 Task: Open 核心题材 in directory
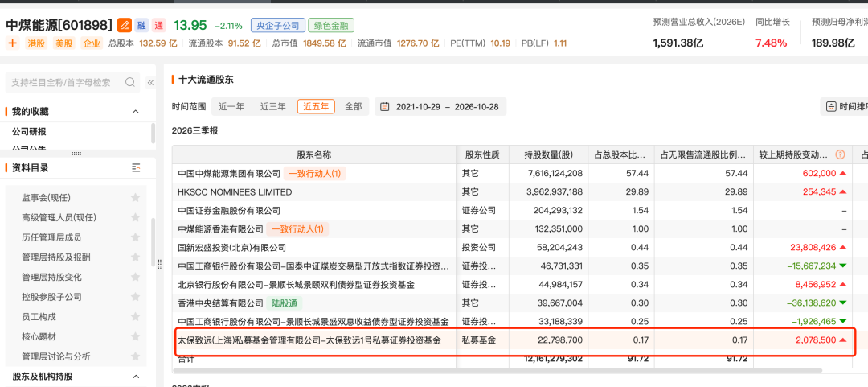coord(39,336)
